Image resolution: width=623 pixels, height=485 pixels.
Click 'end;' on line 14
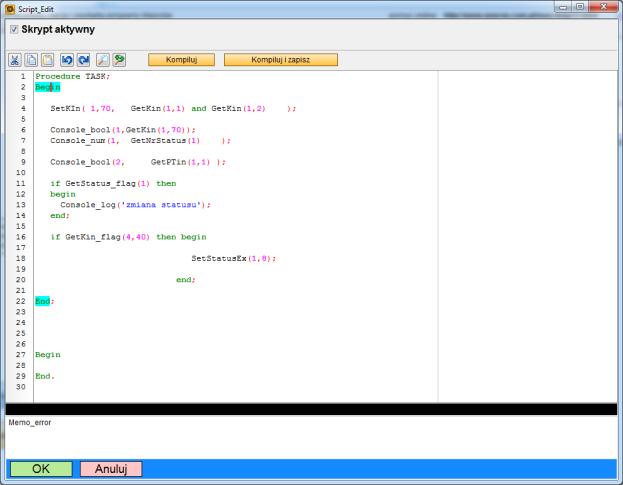tap(60, 216)
